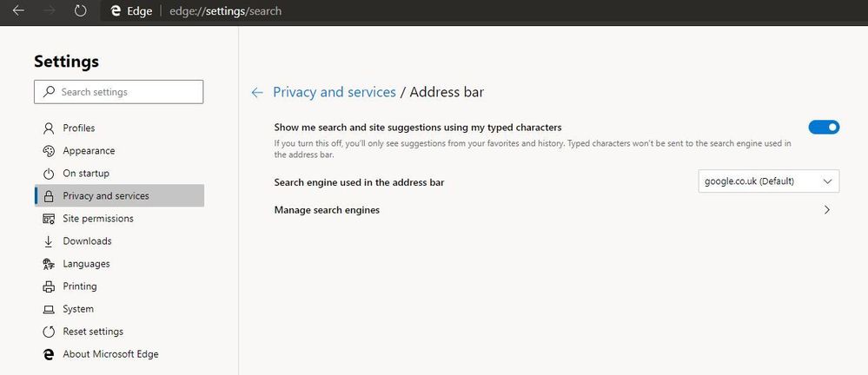
Task: Click the Languages icon
Action: tap(49, 265)
